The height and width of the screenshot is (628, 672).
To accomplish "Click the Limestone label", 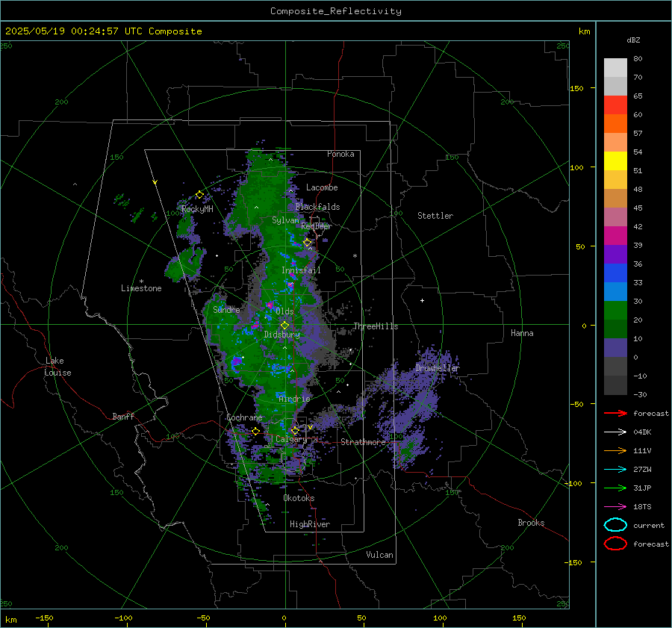I will (141, 288).
